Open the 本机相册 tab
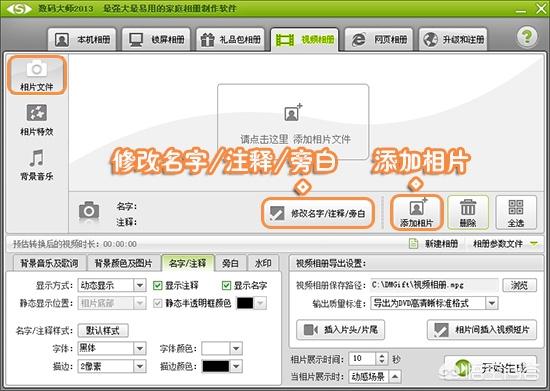 coord(82,40)
